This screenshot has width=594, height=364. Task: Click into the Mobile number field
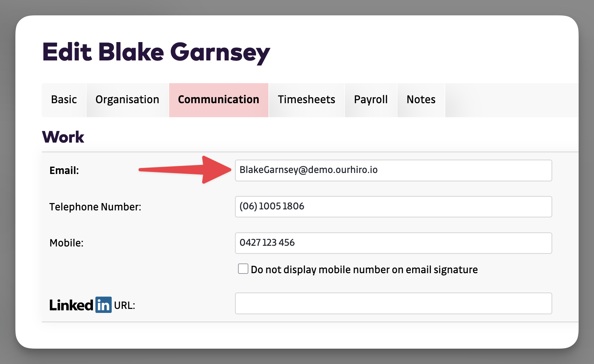[x=393, y=243]
